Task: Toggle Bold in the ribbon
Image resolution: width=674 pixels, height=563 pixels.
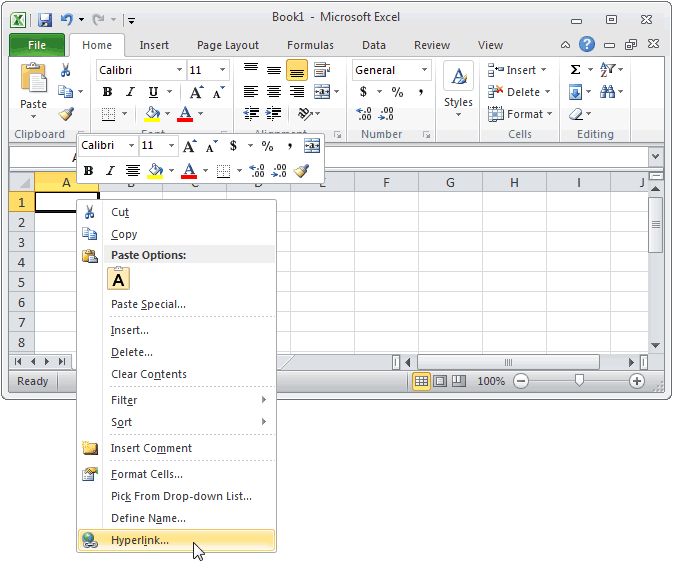Action: (107, 92)
